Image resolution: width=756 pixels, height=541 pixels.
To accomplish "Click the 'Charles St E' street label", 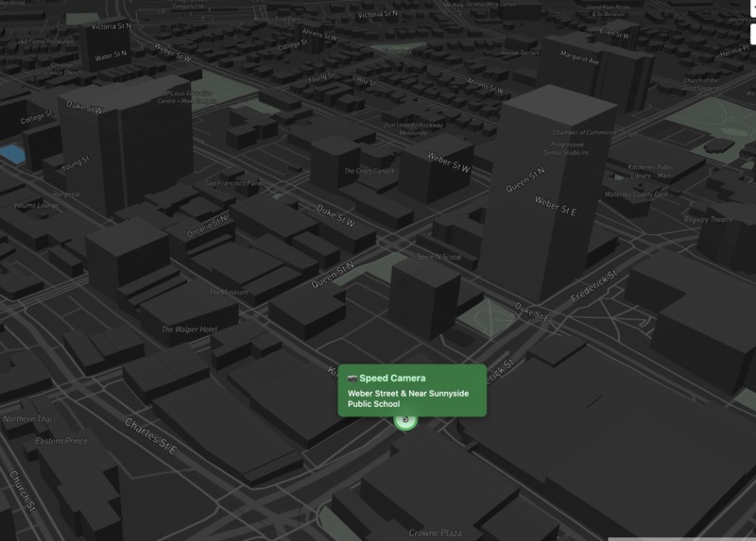I will [x=151, y=436].
